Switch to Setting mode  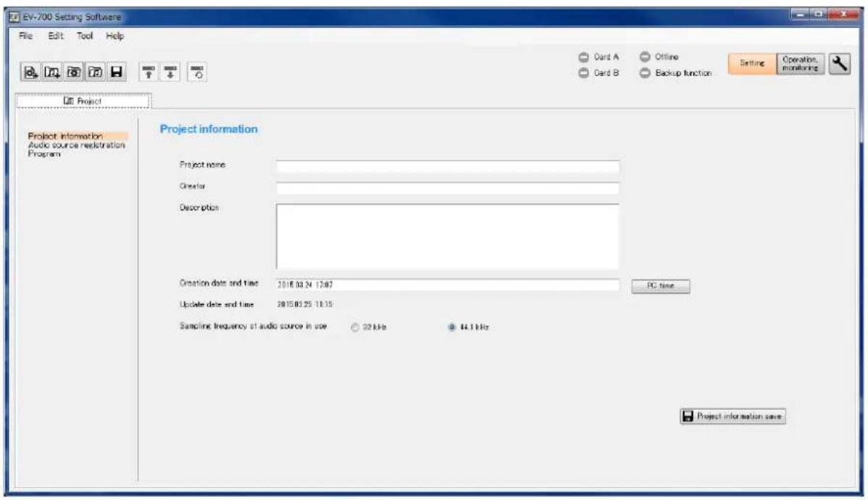point(752,63)
